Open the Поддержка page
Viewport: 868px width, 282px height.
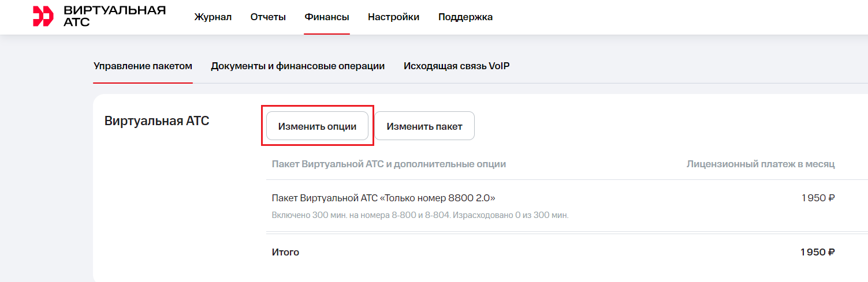[x=465, y=17]
